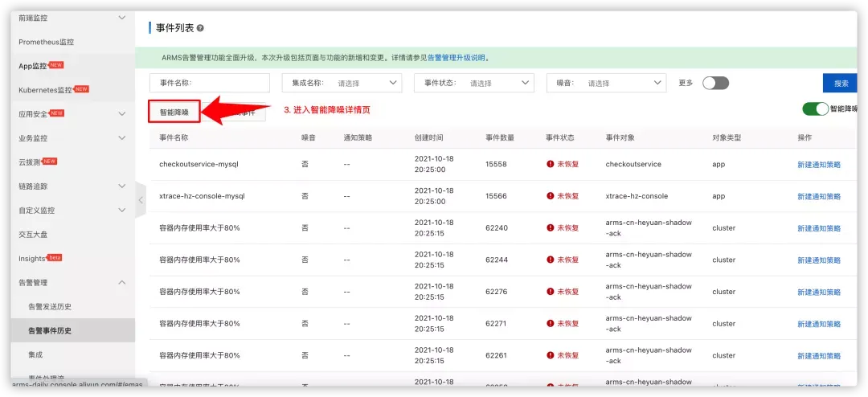This screenshot has width=868, height=397.
Task: Open 集成 under 告警管理
Action: click(x=35, y=354)
